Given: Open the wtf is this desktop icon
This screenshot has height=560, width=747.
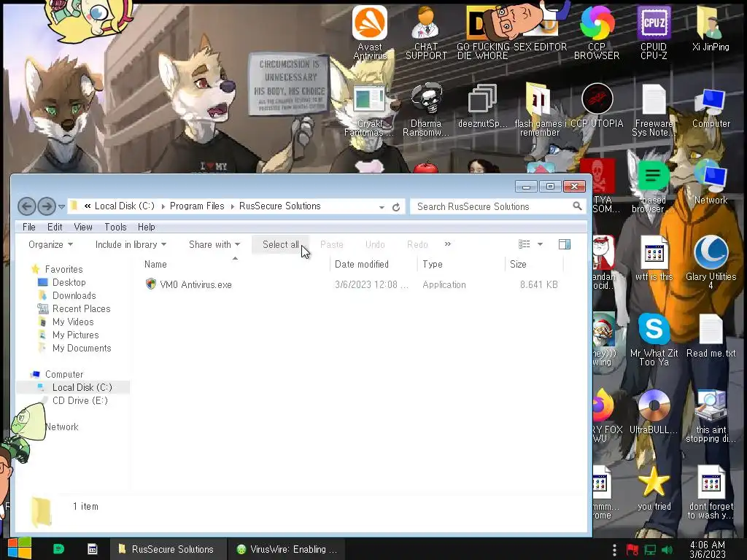Looking at the screenshot, I should pos(654,258).
